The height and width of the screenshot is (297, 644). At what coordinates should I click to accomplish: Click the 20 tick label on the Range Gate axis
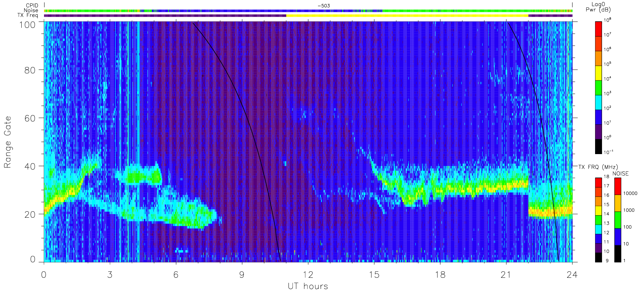(x=30, y=215)
